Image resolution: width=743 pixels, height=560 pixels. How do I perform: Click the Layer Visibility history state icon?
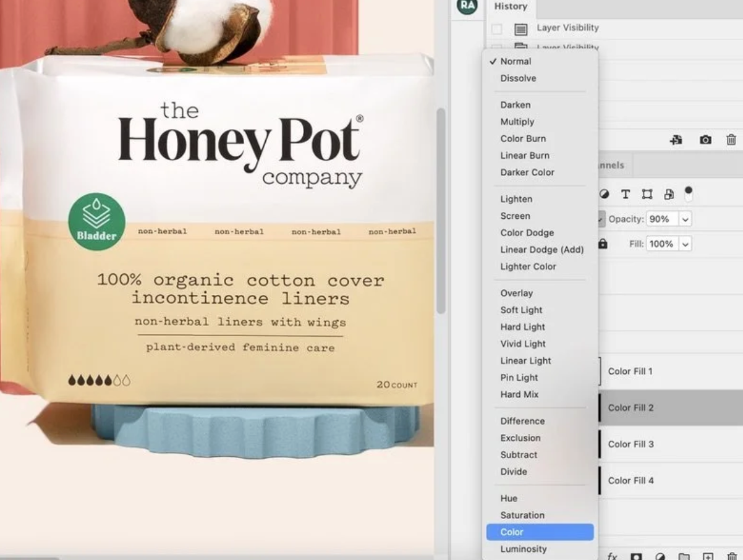(520, 28)
